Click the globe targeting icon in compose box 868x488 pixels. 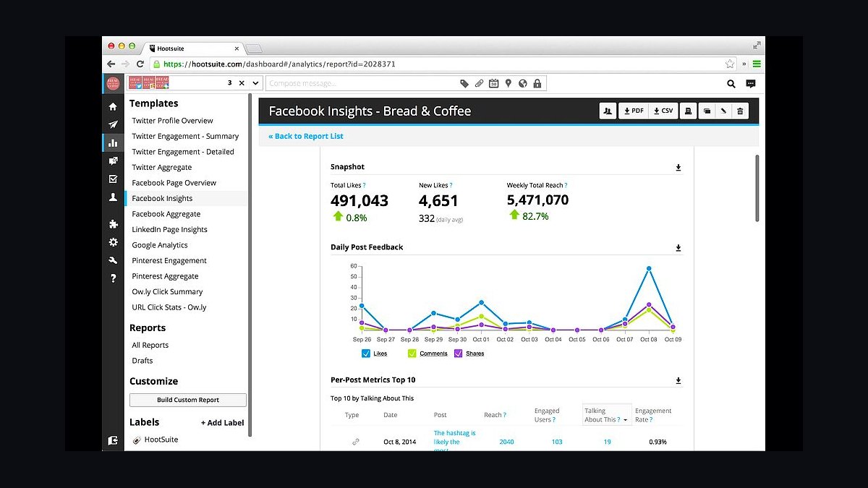(522, 84)
